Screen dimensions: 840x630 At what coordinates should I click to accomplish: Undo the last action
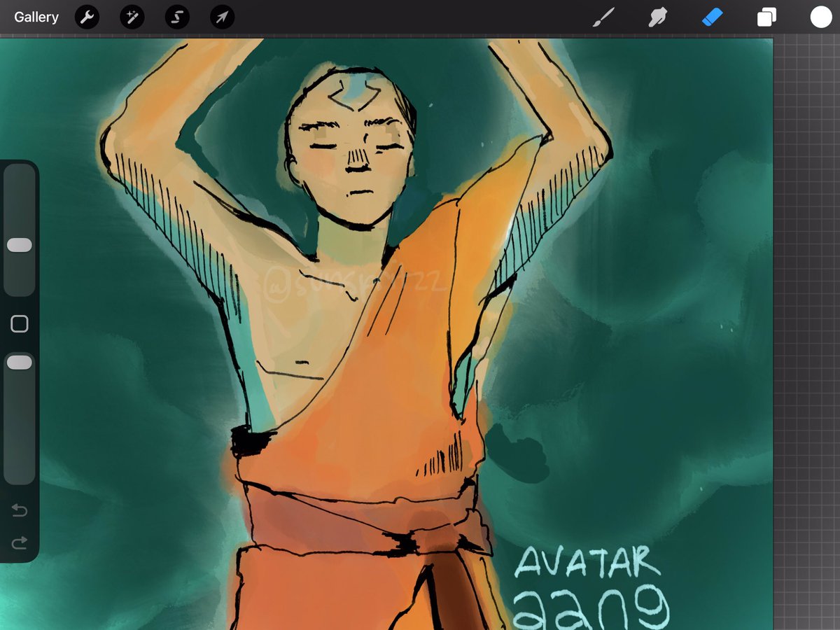pyautogui.click(x=20, y=510)
